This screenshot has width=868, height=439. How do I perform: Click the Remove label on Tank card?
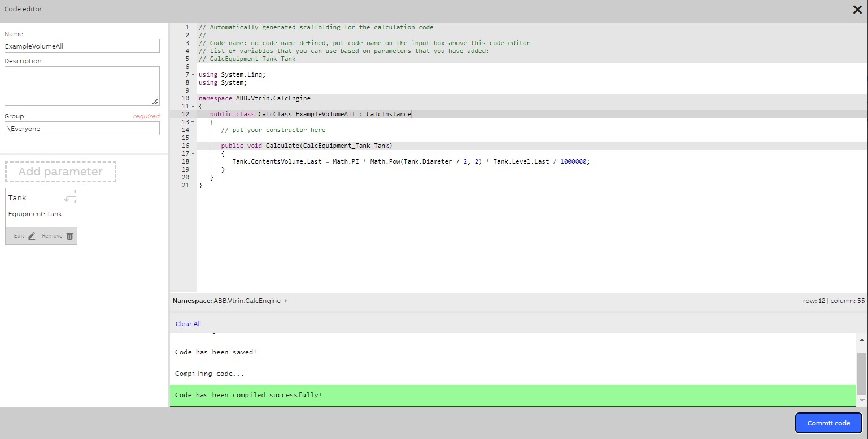(x=52, y=236)
